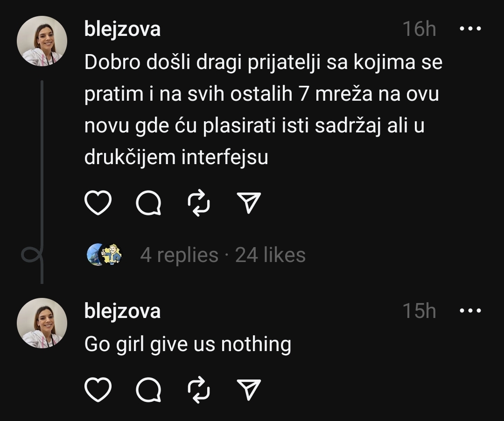Open more options on the 16h post
The image size is (504, 421).
pos(470,28)
